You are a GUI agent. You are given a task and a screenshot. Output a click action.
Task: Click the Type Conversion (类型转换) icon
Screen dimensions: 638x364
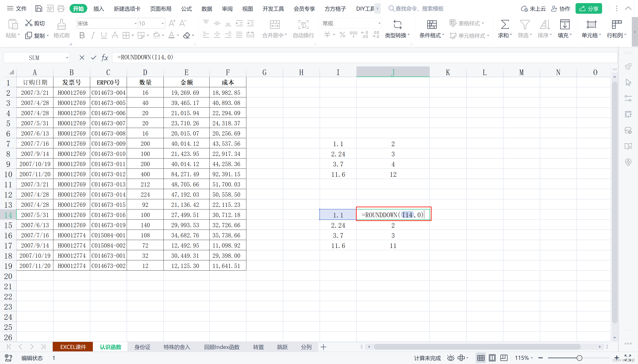pos(397,25)
